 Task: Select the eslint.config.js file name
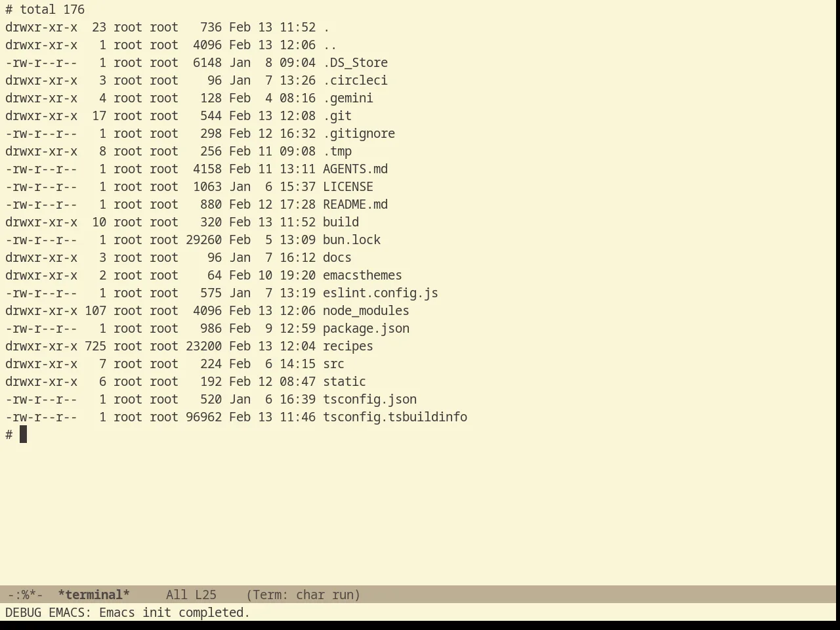point(381,293)
